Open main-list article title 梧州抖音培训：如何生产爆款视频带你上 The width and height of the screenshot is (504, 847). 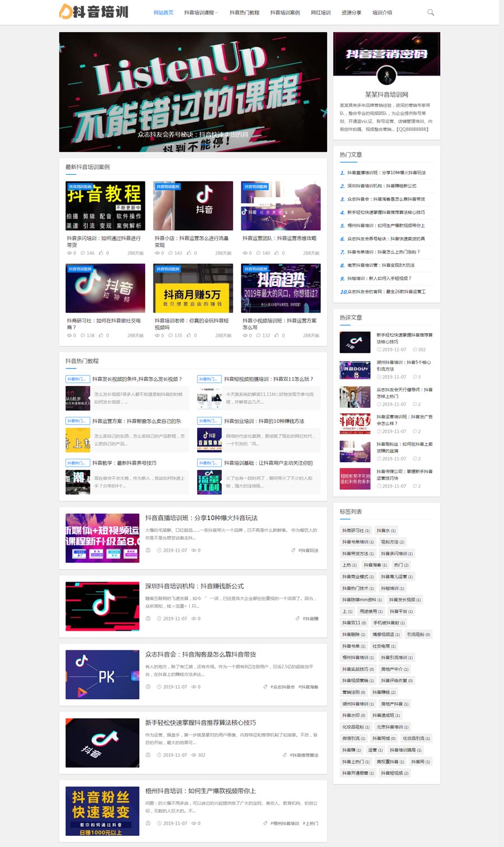pos(200,791)
